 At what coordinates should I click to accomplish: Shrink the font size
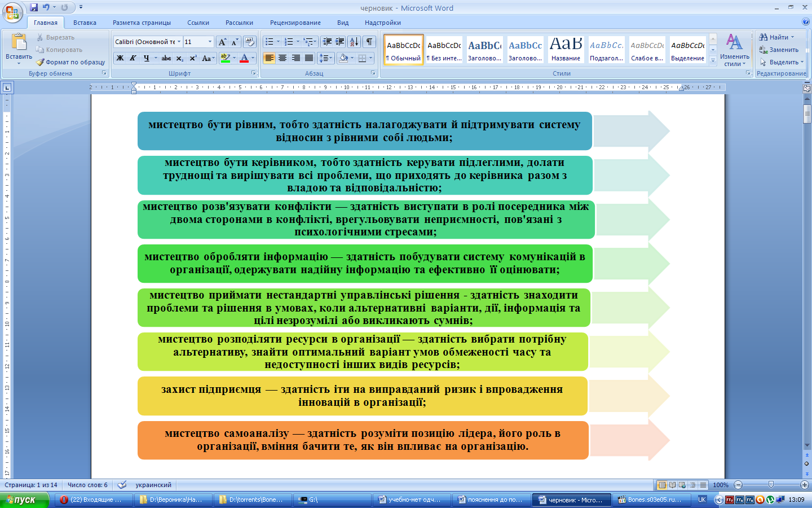(x=235, y=42)
